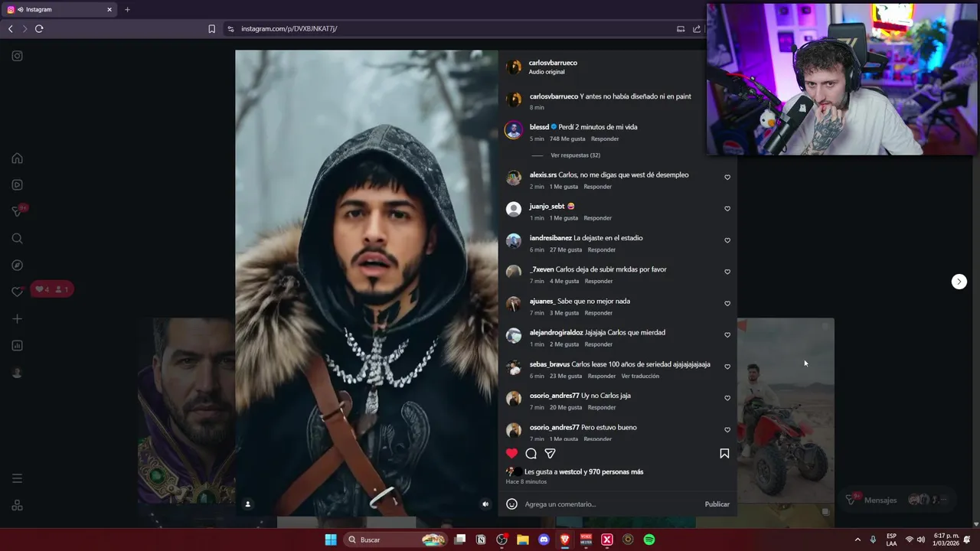Open site settings icon in address bar
The image size is (980, 551).
coord(230,28)
